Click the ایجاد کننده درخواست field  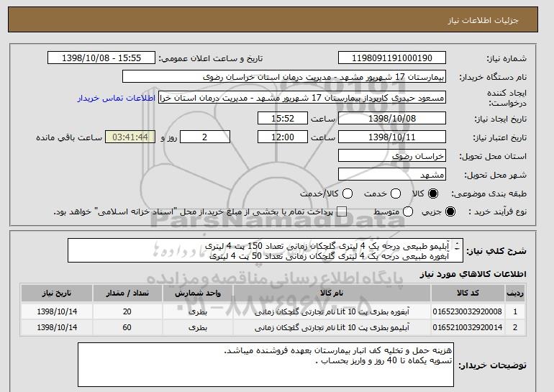[302, 98]
